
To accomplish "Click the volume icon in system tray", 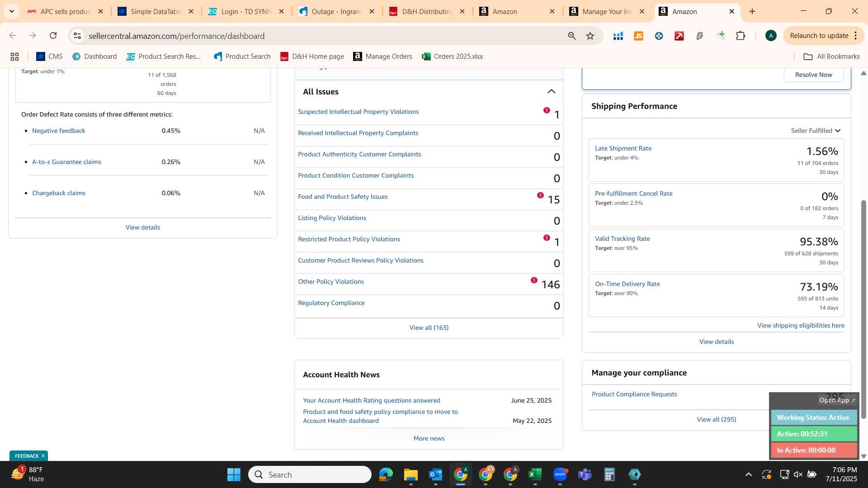I will coord(798,474).
